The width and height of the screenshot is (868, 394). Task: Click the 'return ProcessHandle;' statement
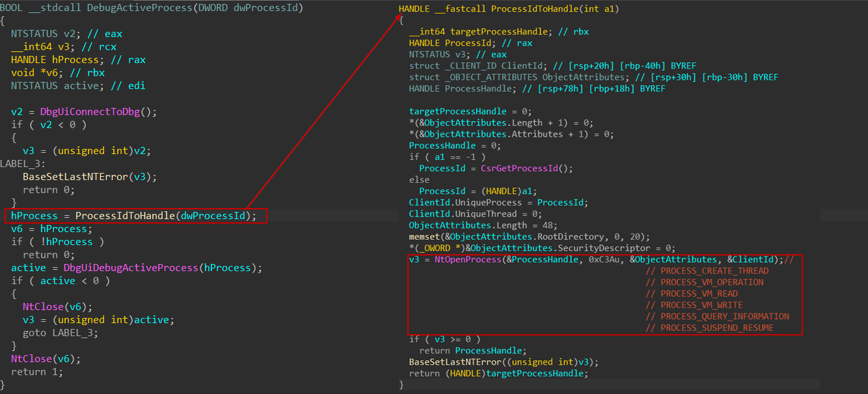click(x=473, y=350)
